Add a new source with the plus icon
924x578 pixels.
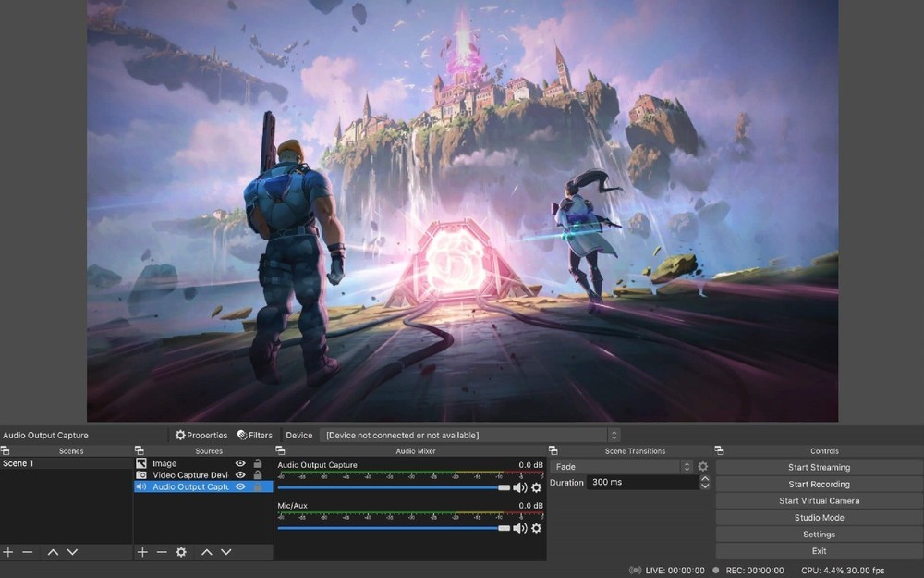(x=142, y=552)
